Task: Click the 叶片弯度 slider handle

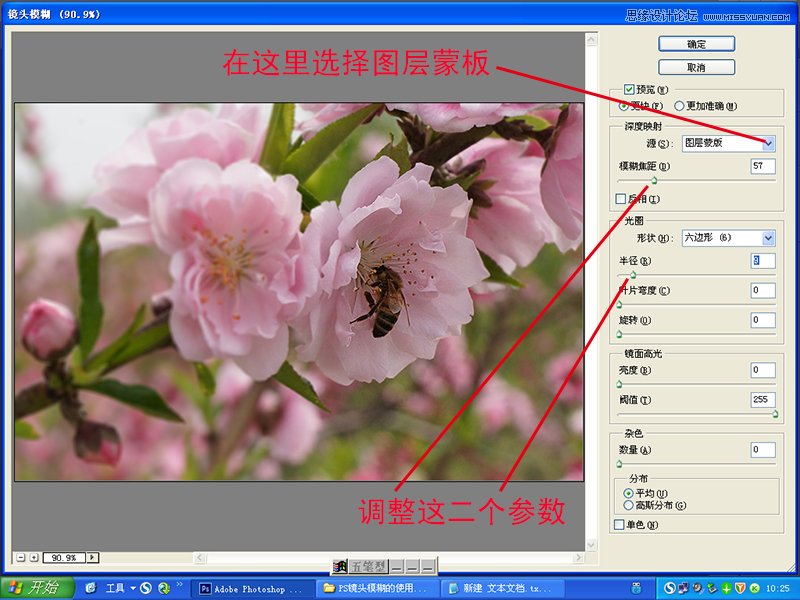Action: tap(619, 305)
